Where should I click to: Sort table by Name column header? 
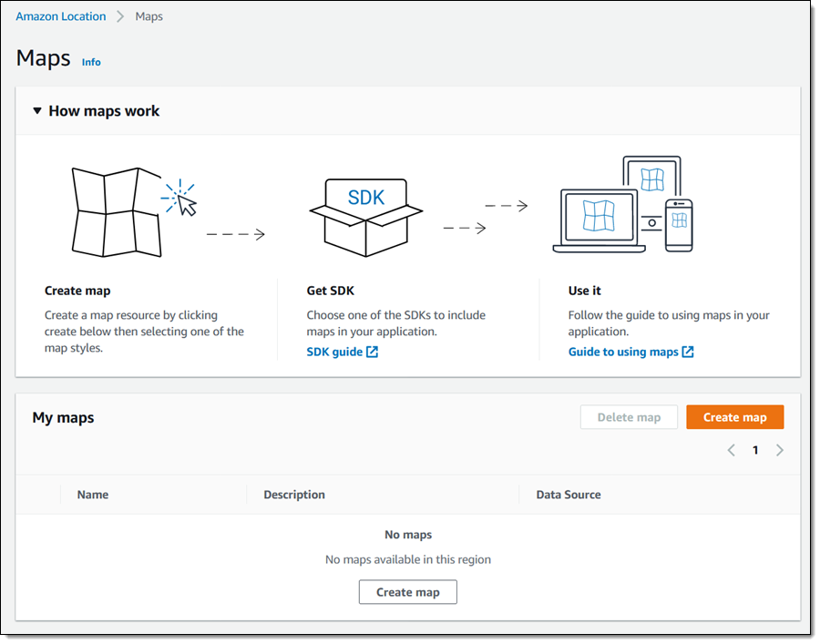(93, 495)
